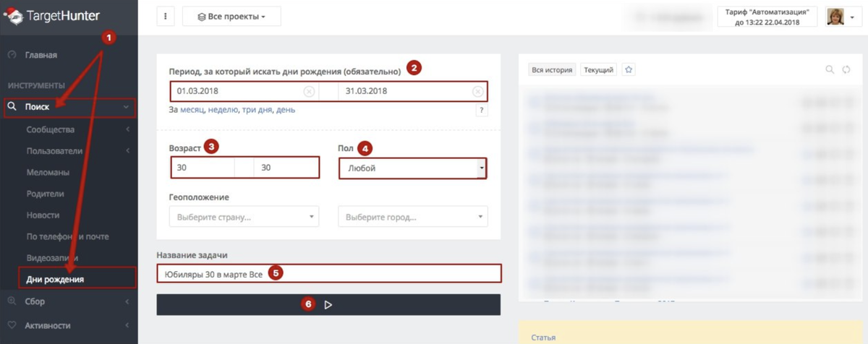The width and height of the screenshot is (868, 344).
Task: Open По телефону и почте search
Action: (67, 236)
